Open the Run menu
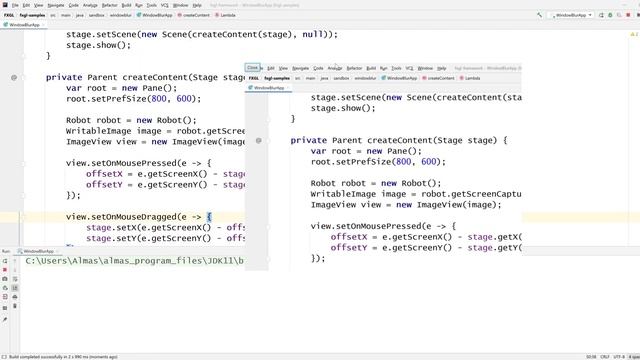The image size is (640, 360). point(139,5)
